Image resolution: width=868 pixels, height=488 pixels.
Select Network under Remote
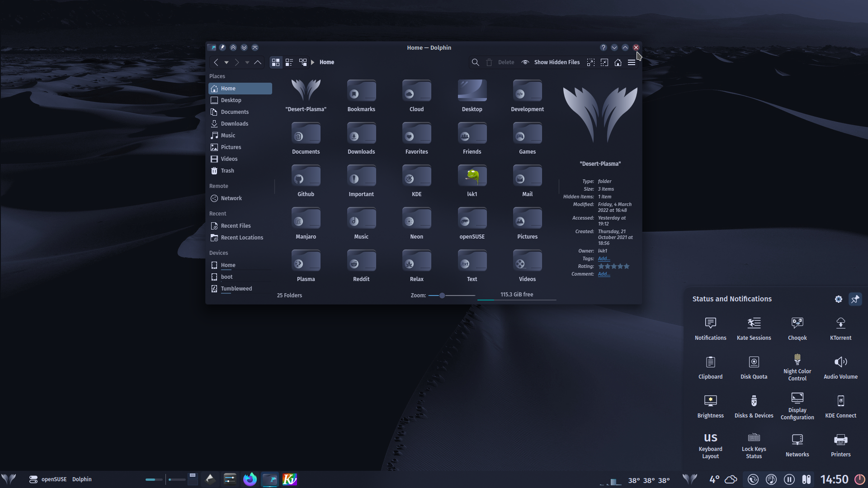point(240,198)
